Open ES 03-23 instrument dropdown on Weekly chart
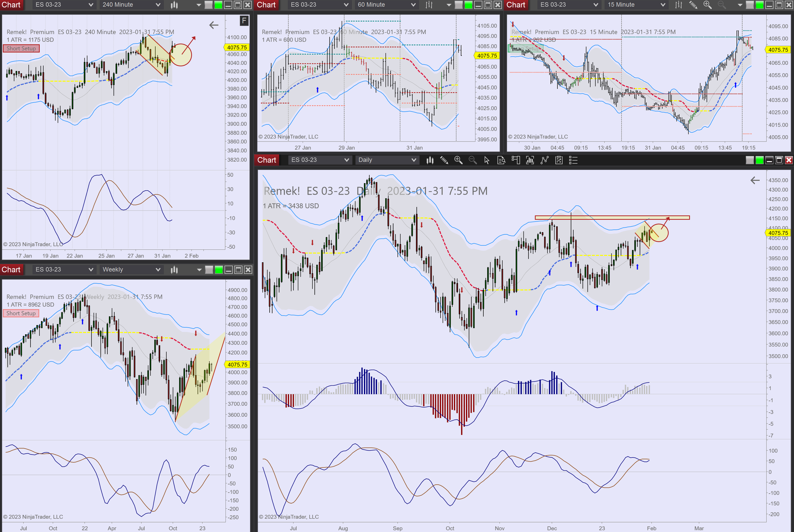The height and width of the screenshot is (532, 794). coord(64,269)
